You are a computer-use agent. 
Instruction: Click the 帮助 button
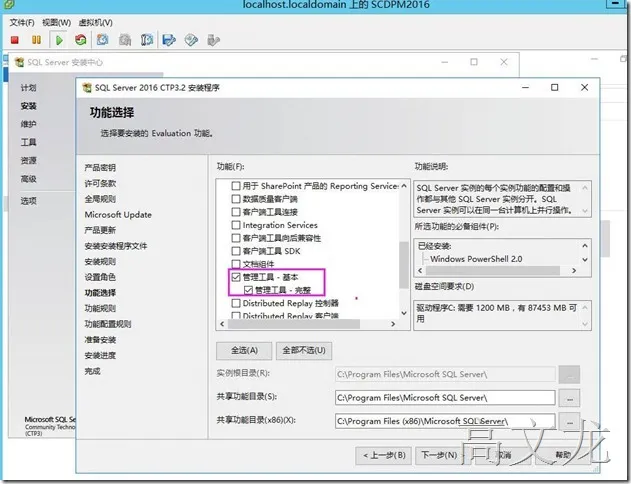(x=563, y=455)
